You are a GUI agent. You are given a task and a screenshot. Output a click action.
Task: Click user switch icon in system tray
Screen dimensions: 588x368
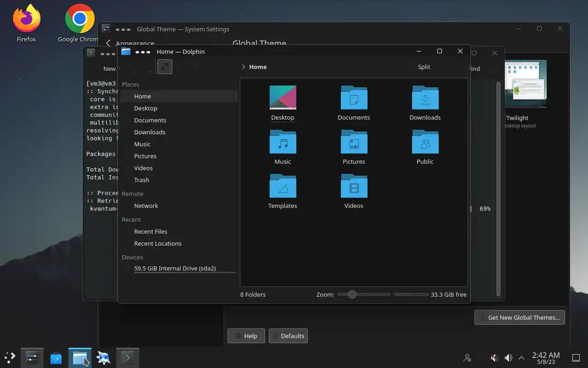[467, 358]
